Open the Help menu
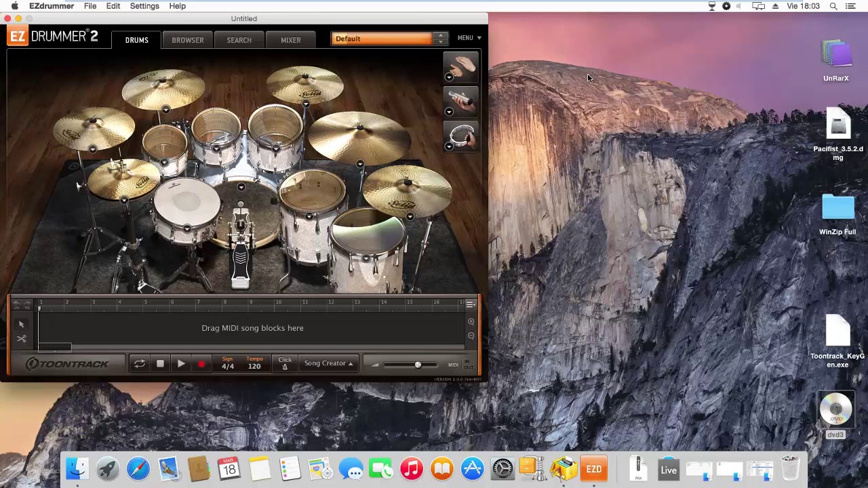 tap(178, 6)
